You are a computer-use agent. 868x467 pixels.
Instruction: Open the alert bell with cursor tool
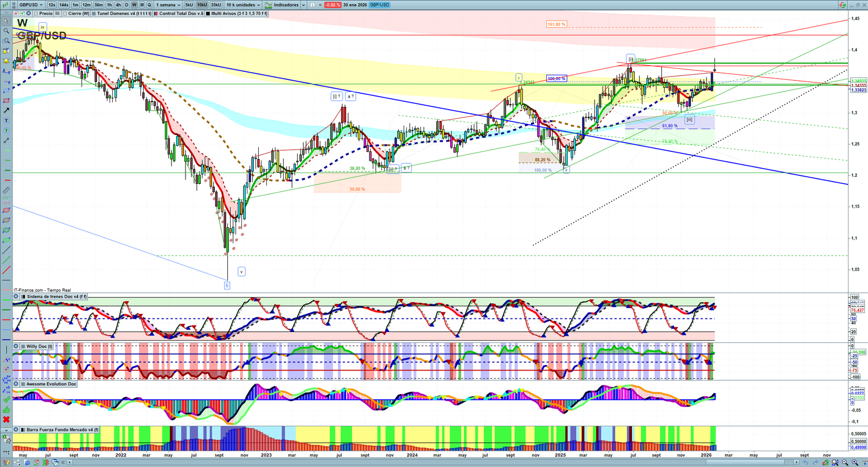point(7,50)
